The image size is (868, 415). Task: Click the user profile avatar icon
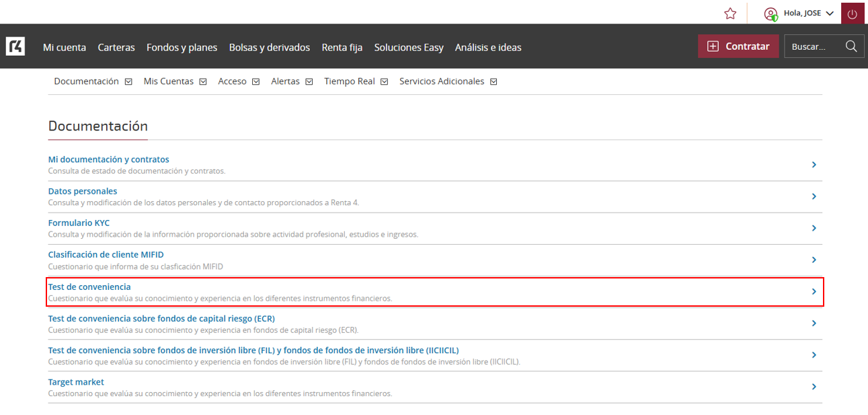pos(771,13)
